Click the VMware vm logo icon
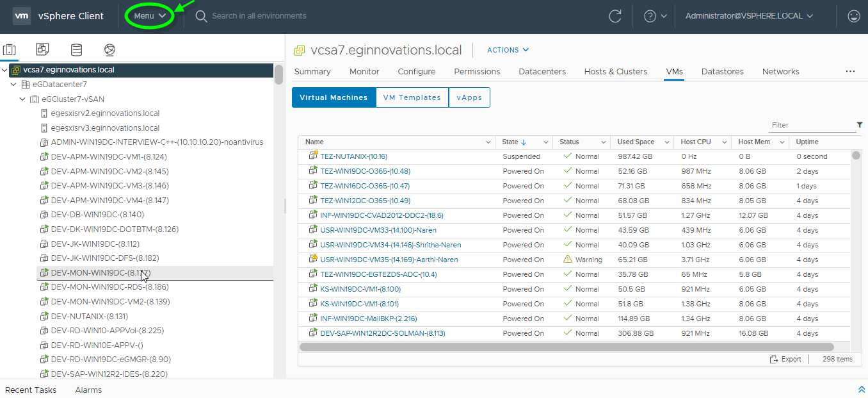 coord(22,16)
